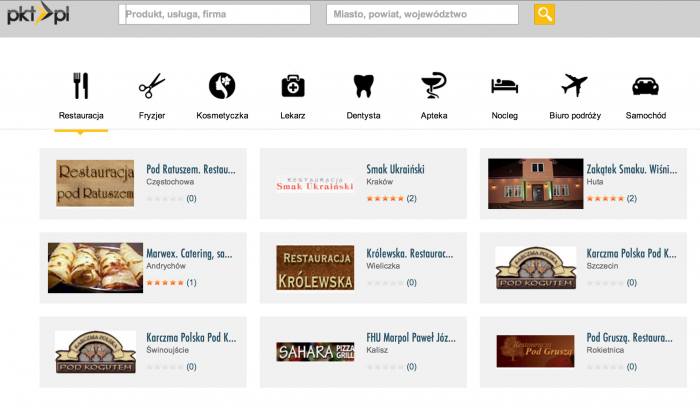700x409 pixels.
Task: Select the Lekarz medical bag icon
Action: 293,85
